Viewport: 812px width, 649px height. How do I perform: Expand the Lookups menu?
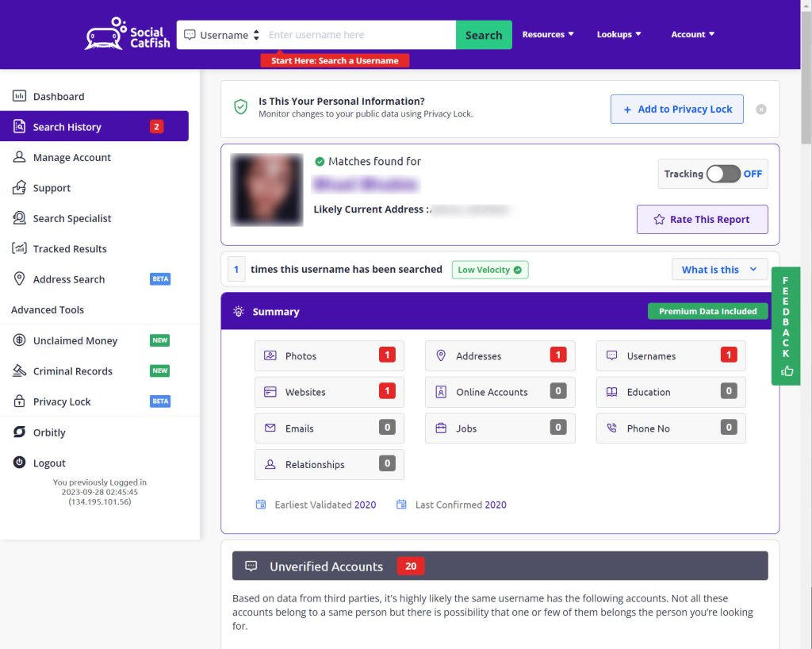[x=619, y=34]
